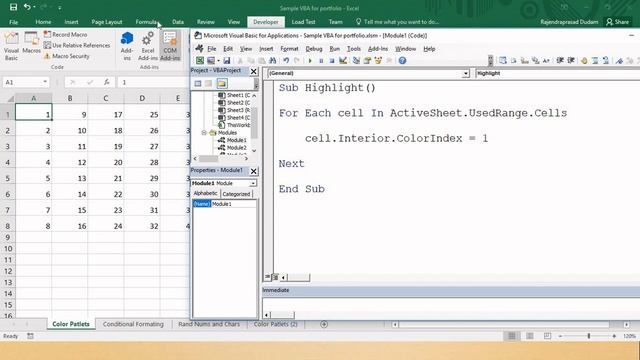Click the Immediate window input area
Image resolution: width=640 pixels, height=360 pixels.
click(x=451, y=305)
